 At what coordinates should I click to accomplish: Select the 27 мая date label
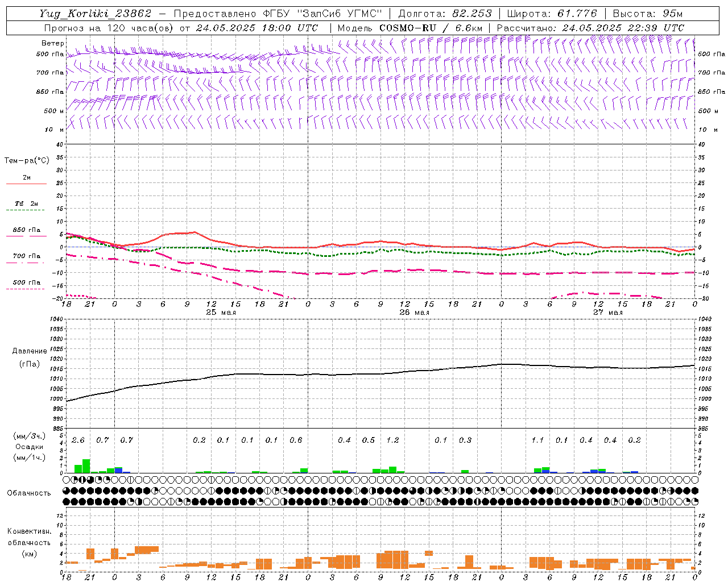click(x=607, y=313)
